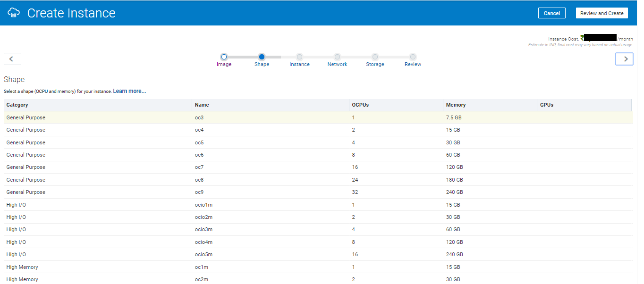
Task: Select the Instance step circle
Action: [x=299, y=56]
